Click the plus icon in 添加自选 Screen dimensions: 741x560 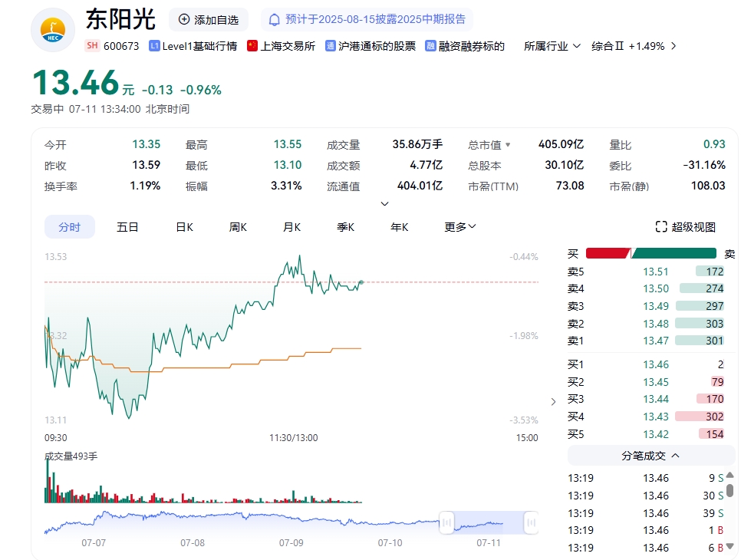click(x=183, y=20)
